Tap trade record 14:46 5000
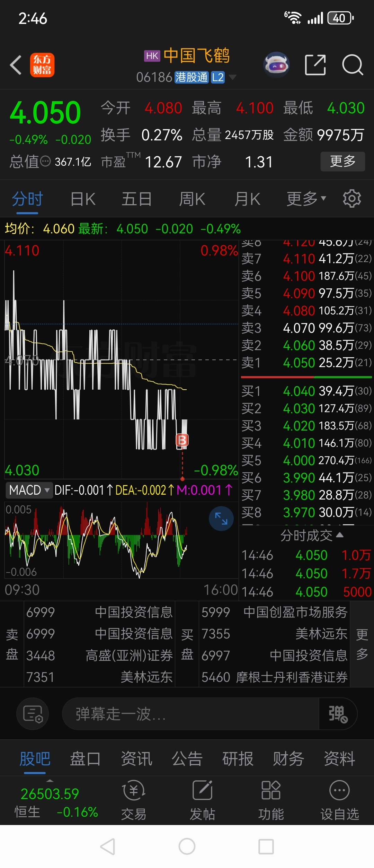374x868 pixels. pos(306,592)
